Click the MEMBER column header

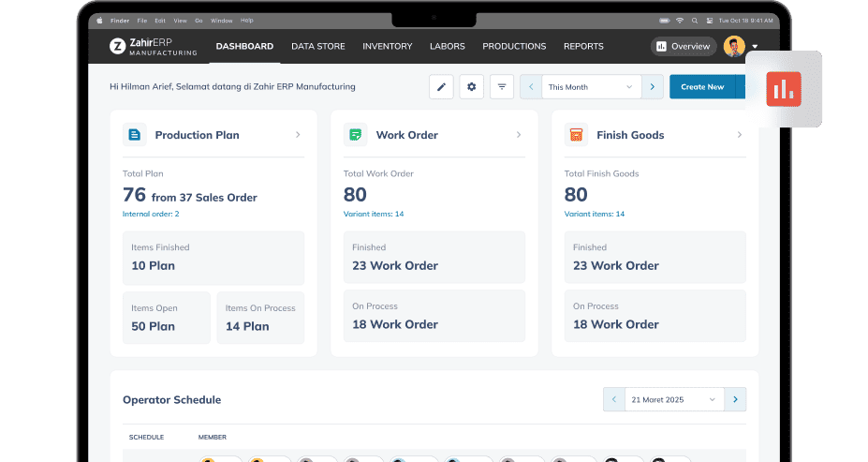[x=212, y=437]
